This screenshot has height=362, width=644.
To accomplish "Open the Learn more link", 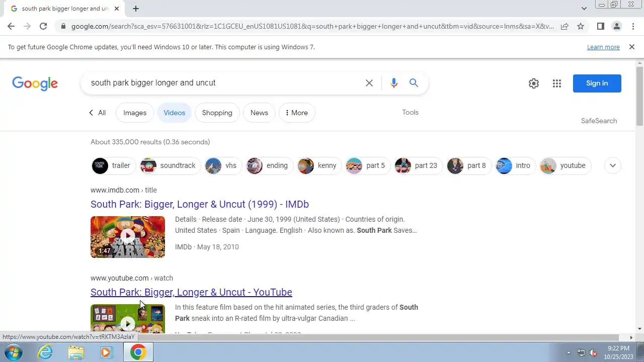I will (603, 47).
